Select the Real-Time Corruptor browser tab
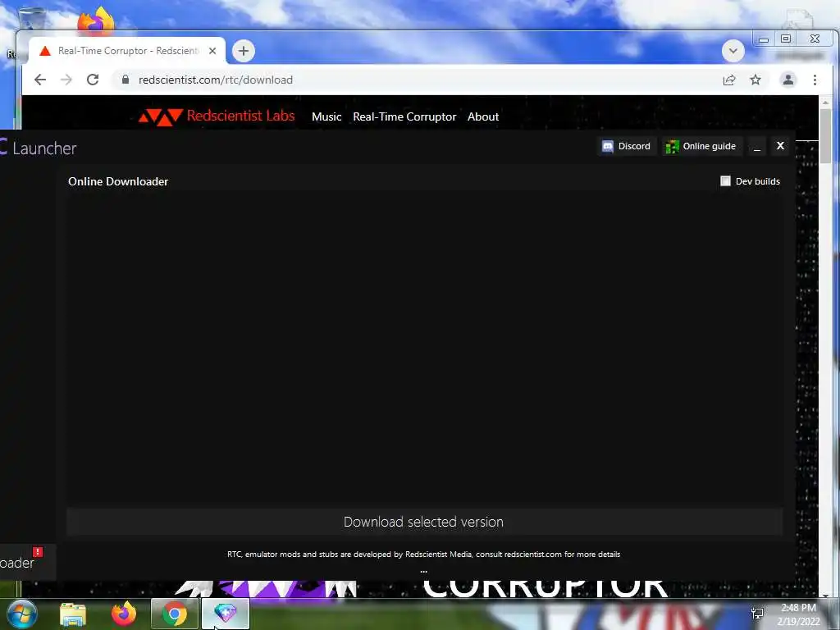 [x=127, y=51]
